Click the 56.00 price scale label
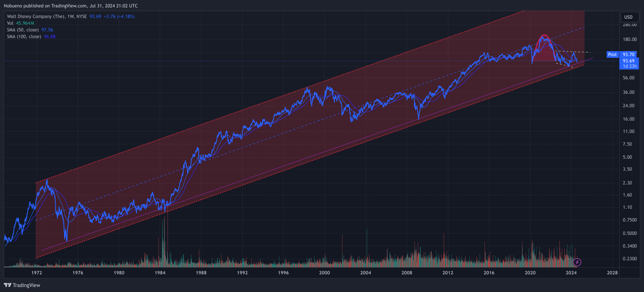The height and width of the screenshot is (292, 644). [628, 78]
